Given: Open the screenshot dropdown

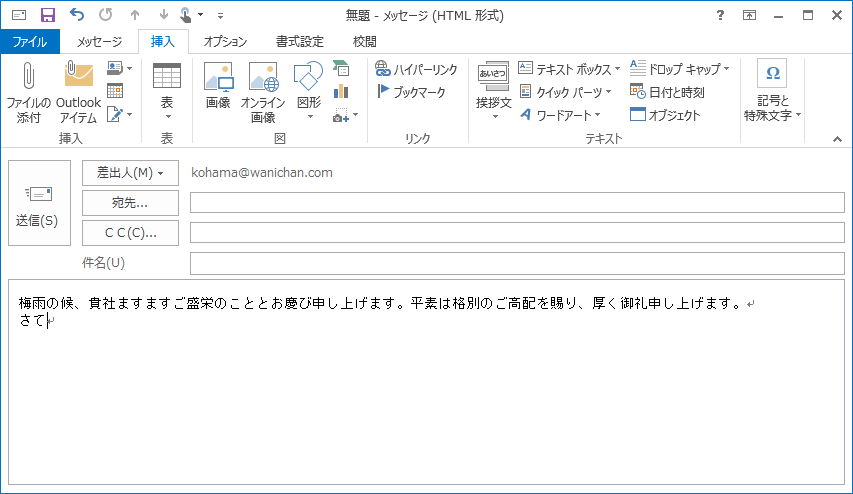Looking at the screenshot, I should [345, 115].
